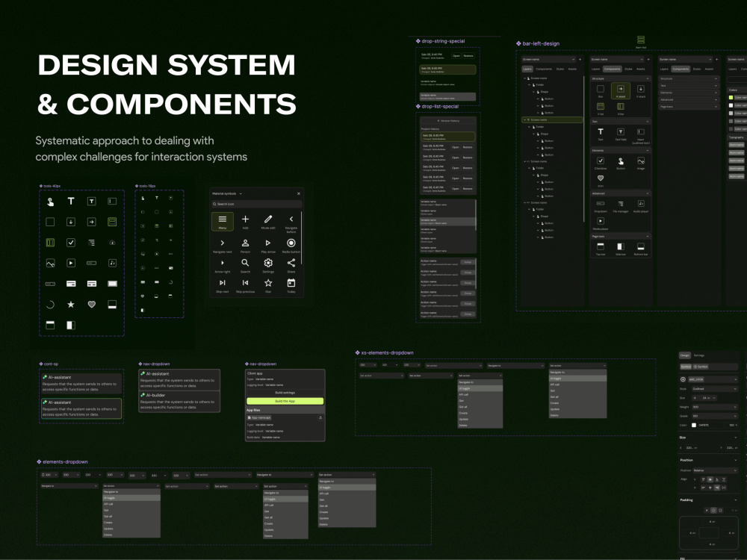Click the Material symbols panel scrollbar
Screen dimensions: 747x560
pyautogui.click(x=301, y=239)
